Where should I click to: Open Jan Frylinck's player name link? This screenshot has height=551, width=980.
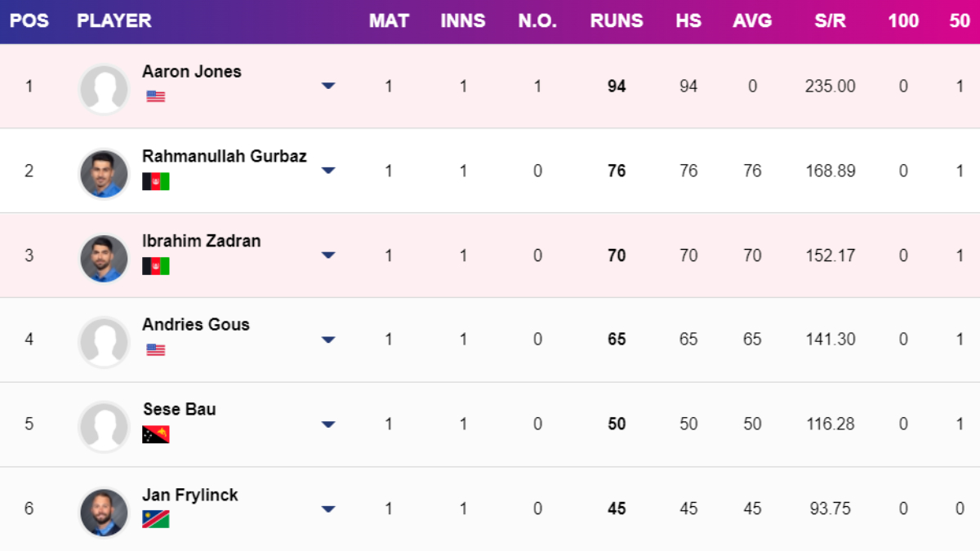[x=189, y=495]
